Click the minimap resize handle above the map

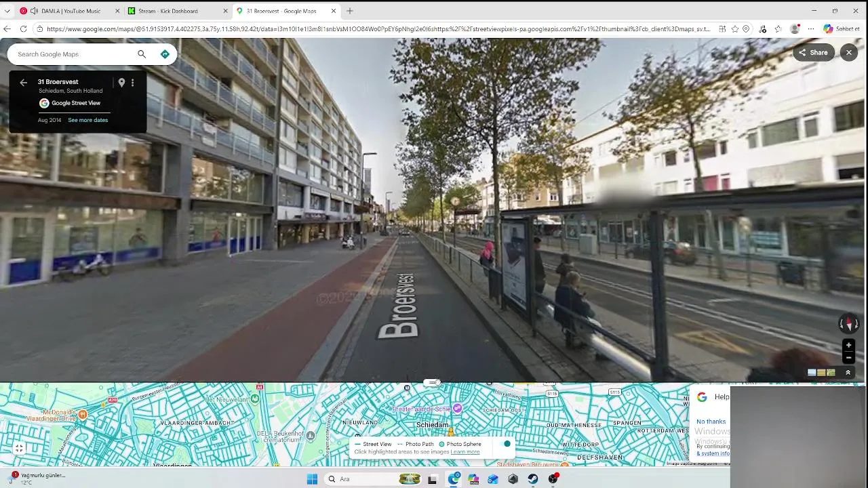click(x=433, y=383)
